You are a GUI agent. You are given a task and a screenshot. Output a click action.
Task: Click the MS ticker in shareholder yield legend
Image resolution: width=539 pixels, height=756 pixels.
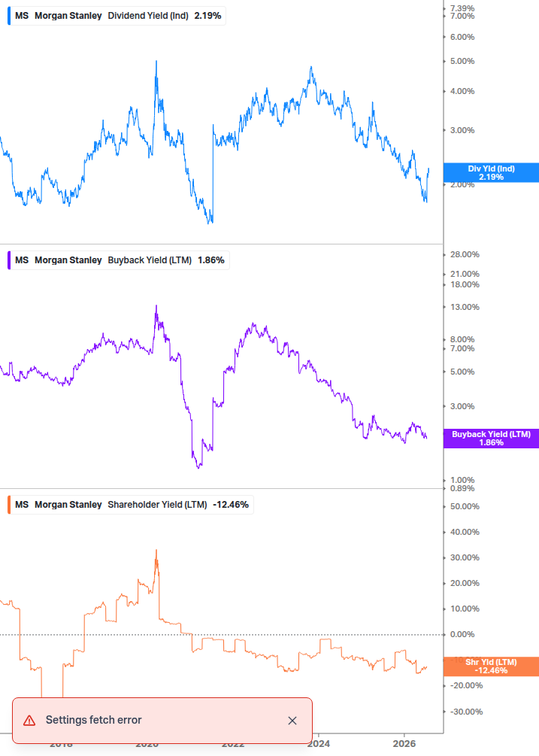click(22, 505)
